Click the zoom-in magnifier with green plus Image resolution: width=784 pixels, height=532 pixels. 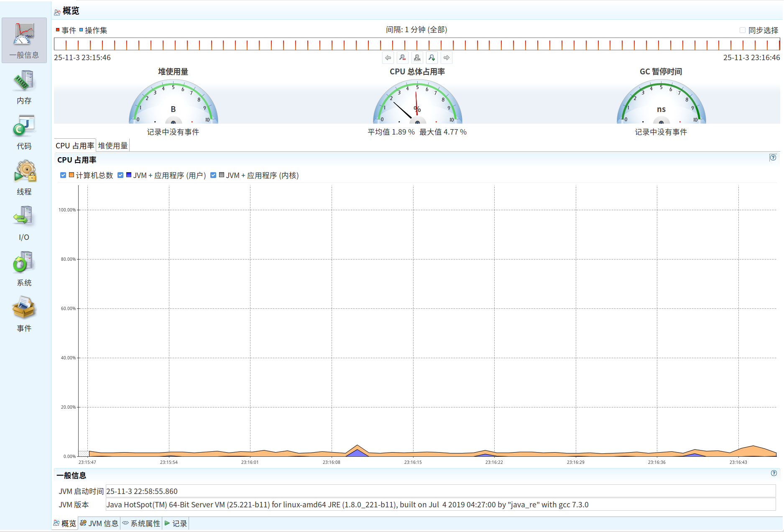(x=432, y=58)
